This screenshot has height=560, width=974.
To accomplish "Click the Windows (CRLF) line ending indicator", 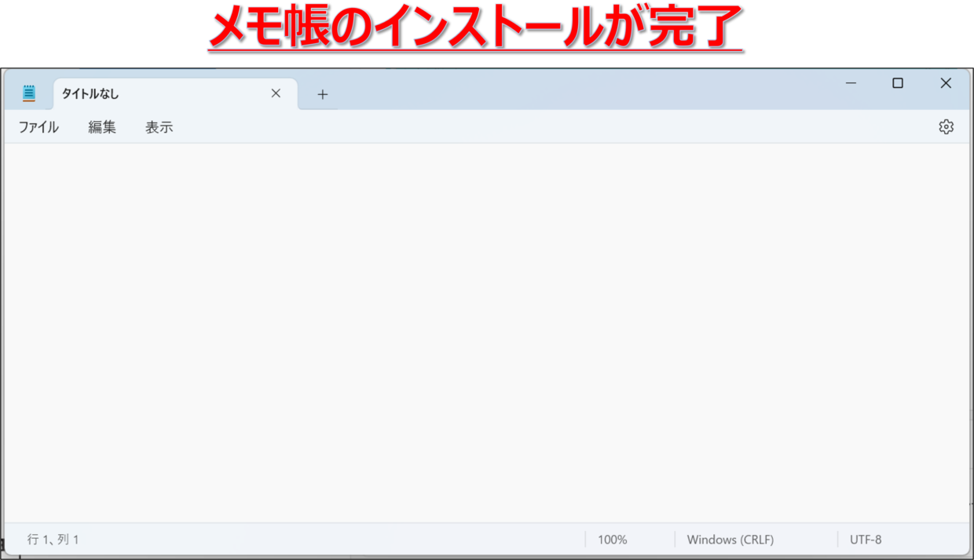I will click(x=730, y=540).
